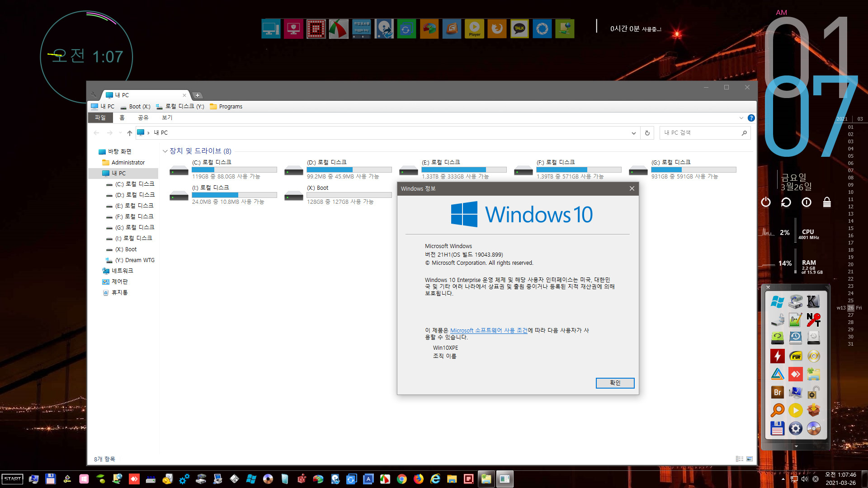This screenshot has height=488, width=868.
Task: Click the Boot (X:) bookmark shortcut
Action: coord(136,107)
